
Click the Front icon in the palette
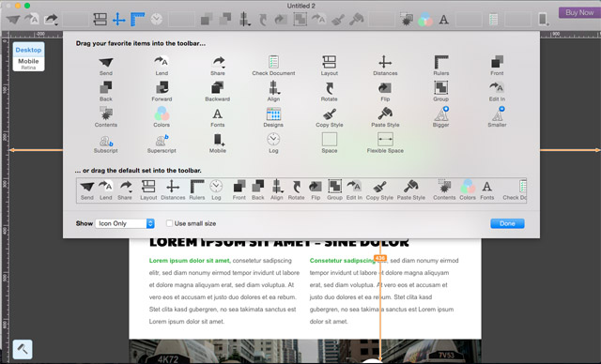point(497,62)
